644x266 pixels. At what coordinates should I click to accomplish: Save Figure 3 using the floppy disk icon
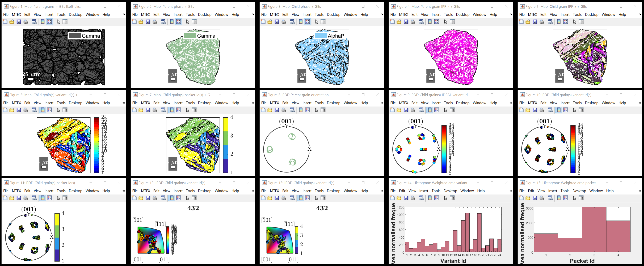tap(277, 22)
